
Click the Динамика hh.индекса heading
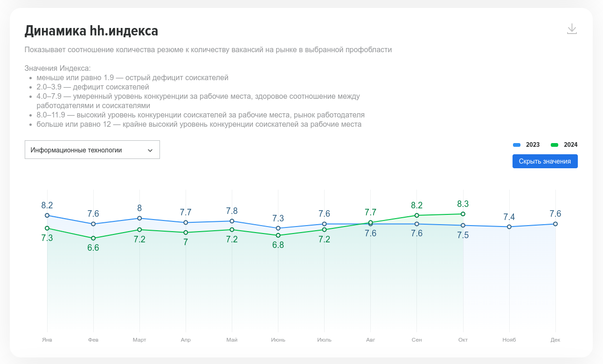click(91, 31)
